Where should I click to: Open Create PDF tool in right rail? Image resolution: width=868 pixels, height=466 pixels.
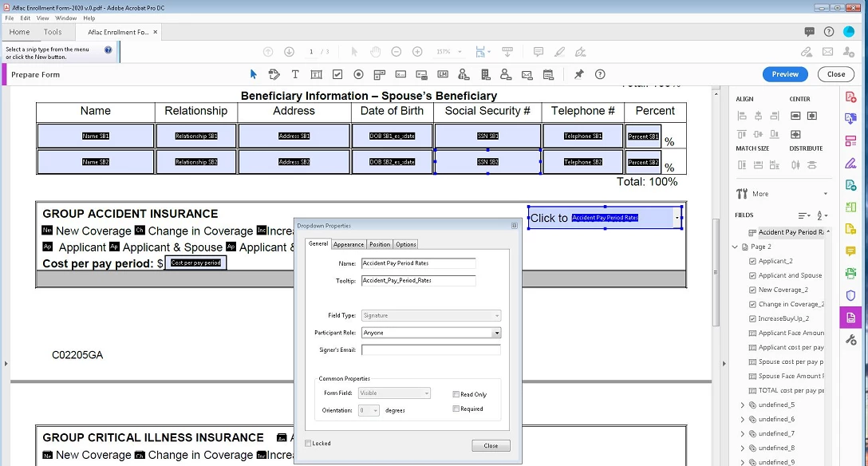[x=850, y=97]
